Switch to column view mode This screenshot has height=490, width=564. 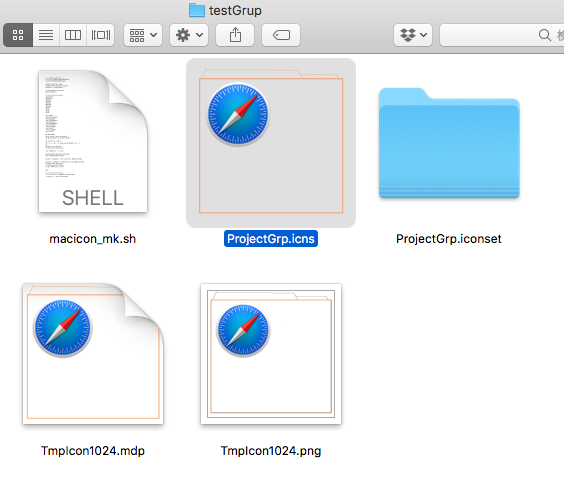tap(73, 35)
